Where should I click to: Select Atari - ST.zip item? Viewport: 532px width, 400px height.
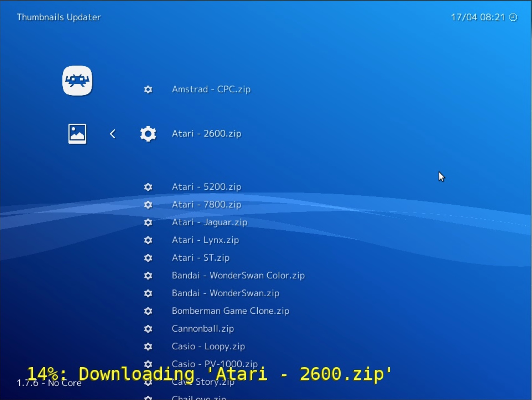[x=200, y=258]
